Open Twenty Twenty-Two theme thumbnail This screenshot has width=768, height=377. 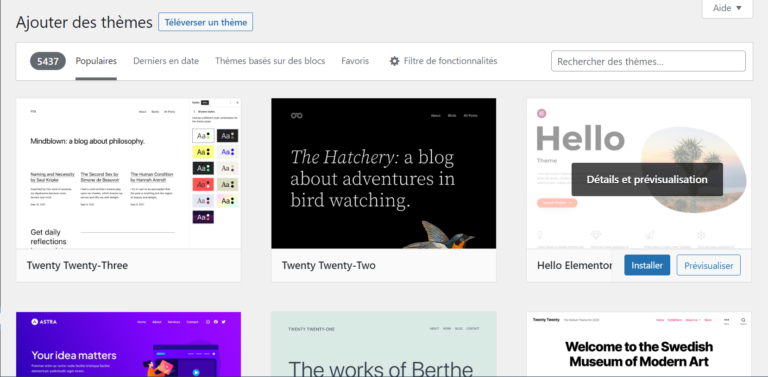tap(384, 173)
